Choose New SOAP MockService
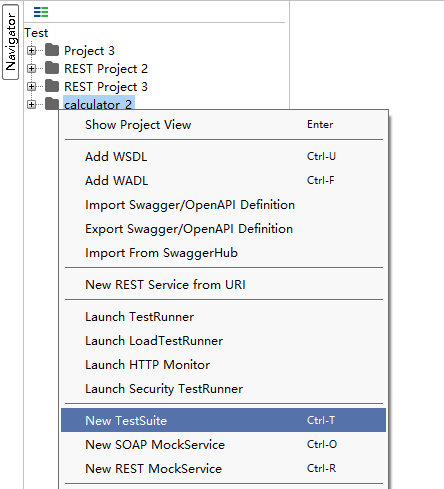444x489 pixels. coord(223,445)
